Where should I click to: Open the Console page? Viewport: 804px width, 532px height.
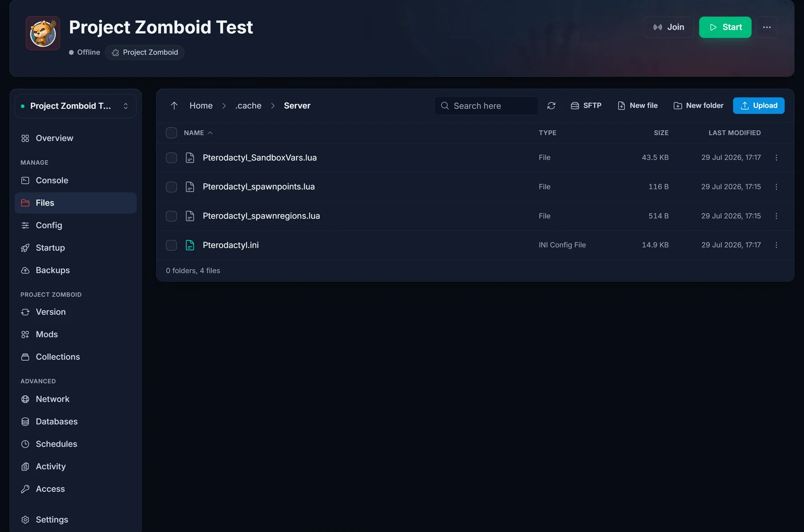pyautogui.click(x=75, y=180)
